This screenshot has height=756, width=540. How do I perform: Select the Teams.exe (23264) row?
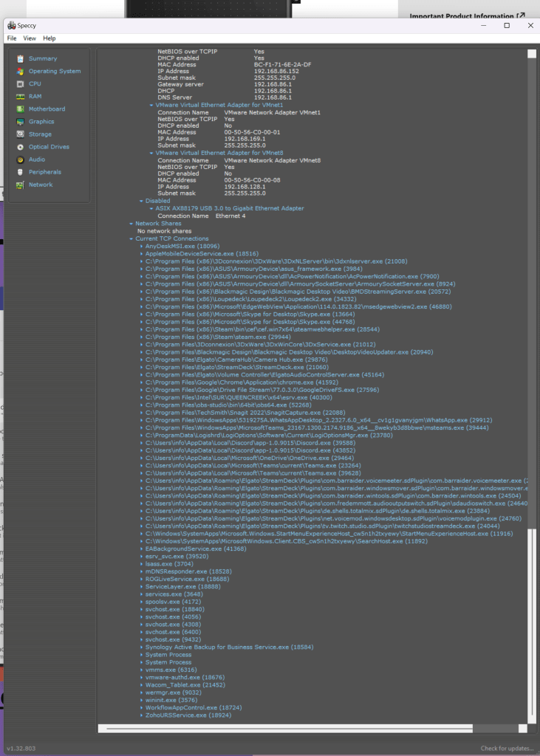pos(253,466)
